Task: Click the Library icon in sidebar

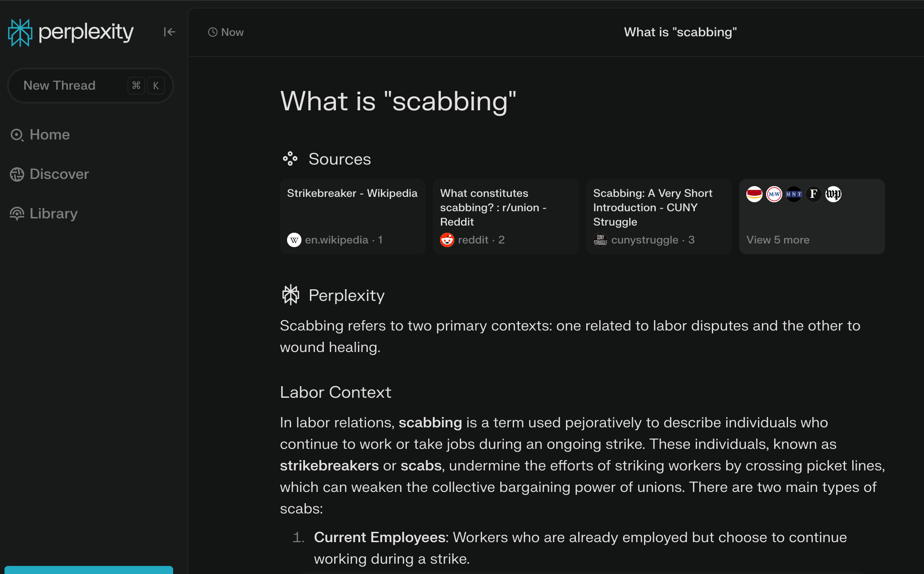Action: pos(17,214)
